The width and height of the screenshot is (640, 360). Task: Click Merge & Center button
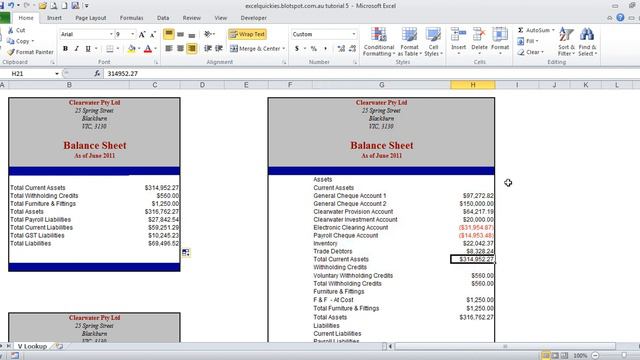[x=256, y=49]
